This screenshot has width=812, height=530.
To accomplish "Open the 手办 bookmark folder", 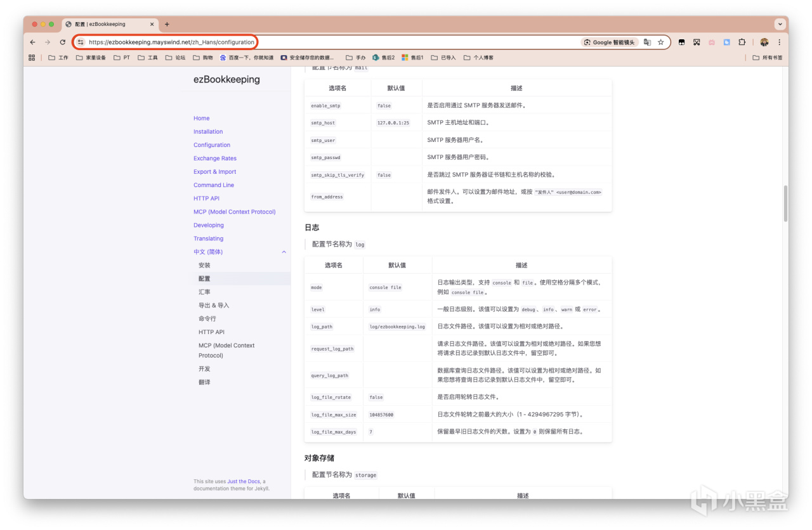I will point(356,58).
